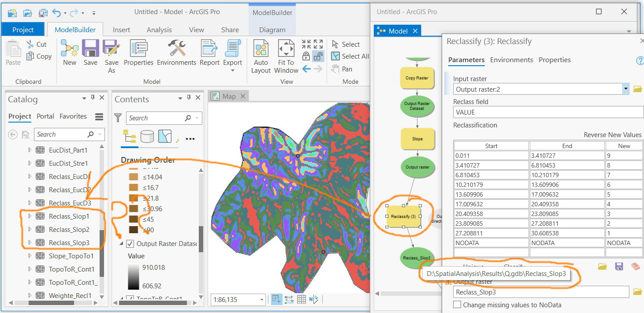Screen dimensions: 644x313
Task: Expand the Reclass_Slop3 catalog item
Action: pos(30,243)
